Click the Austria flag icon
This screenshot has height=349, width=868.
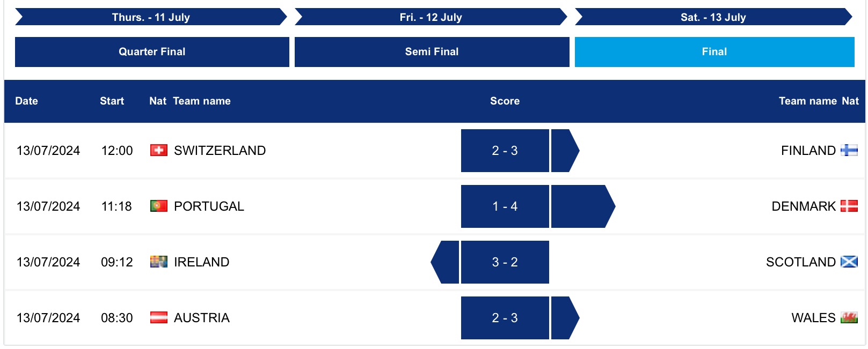point(158,318)
